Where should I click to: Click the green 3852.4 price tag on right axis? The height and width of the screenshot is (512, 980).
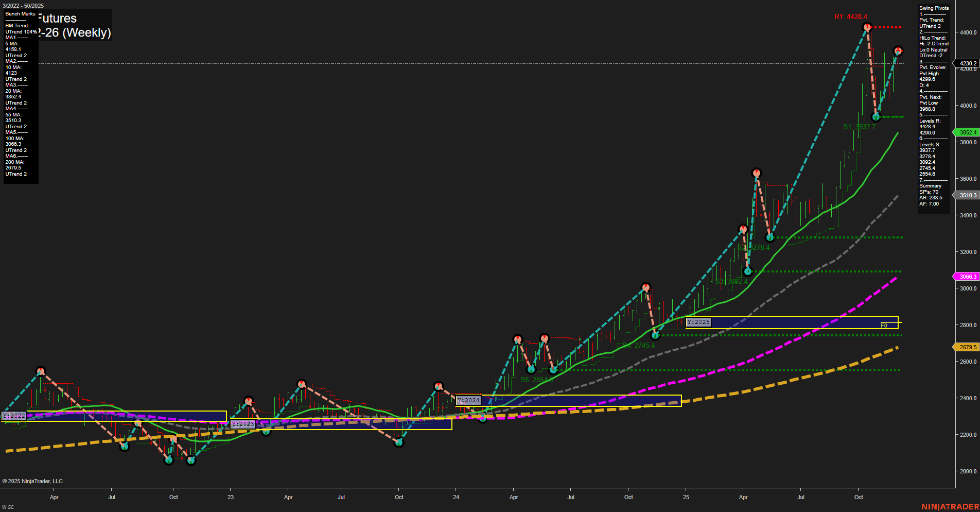pyautogui.click(x=968, y=132)
